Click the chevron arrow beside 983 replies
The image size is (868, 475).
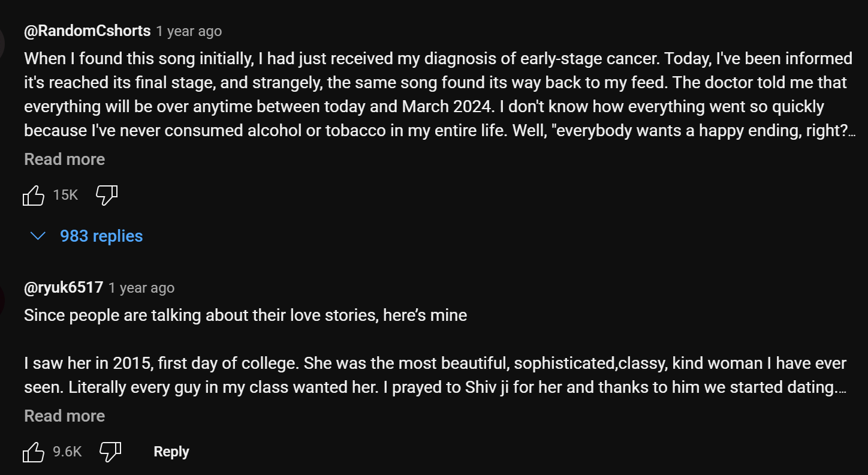[x=38, y=236]
